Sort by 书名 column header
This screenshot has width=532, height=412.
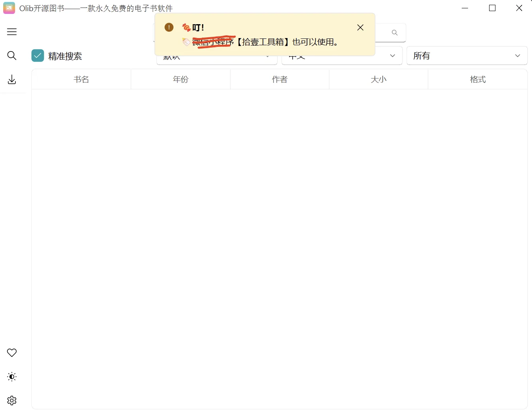click(x=81, y=79)
